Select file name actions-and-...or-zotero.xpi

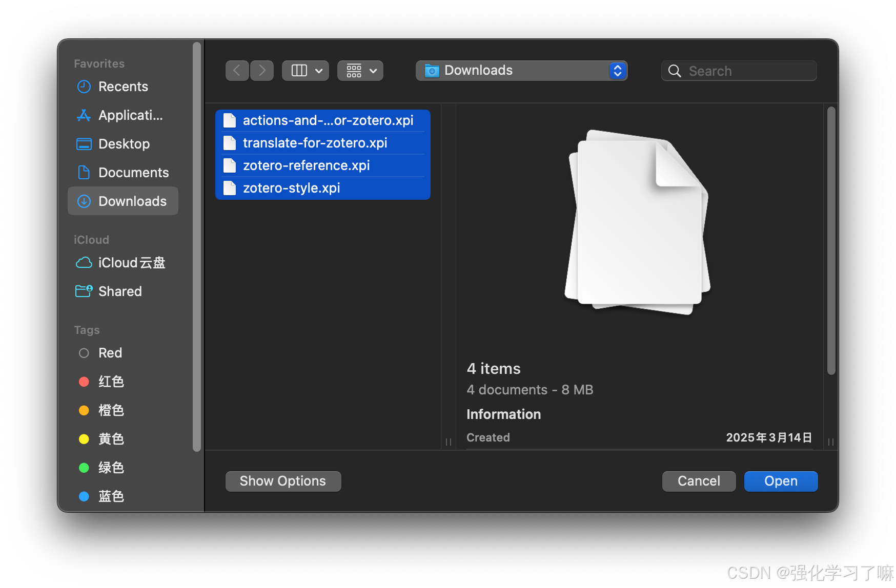(x=328, y=120)
